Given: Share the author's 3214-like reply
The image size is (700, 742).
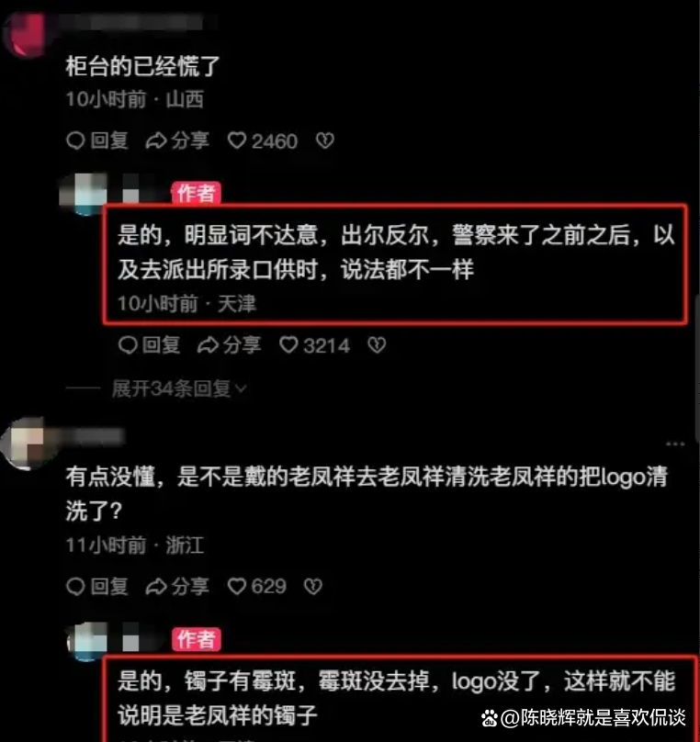Looking at the screenshot, I should pyautogui.click(x=229, y=345).
